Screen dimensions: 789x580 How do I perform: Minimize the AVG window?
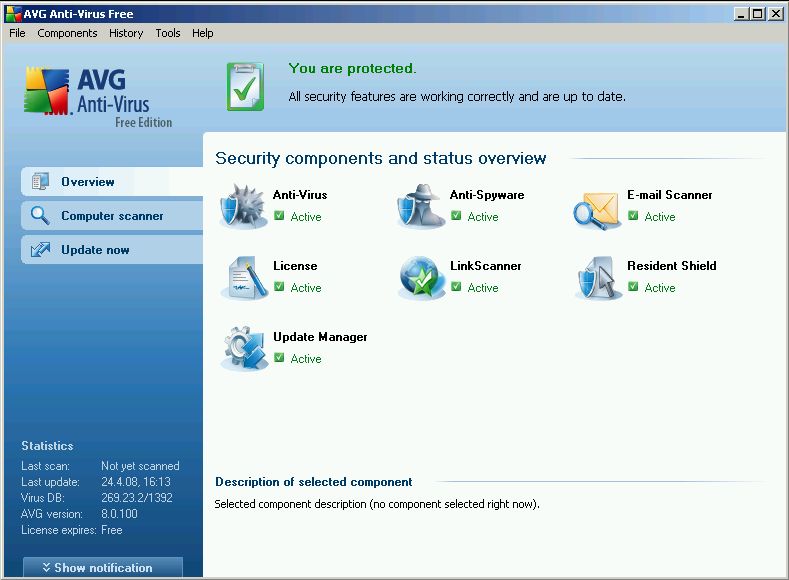741,14
